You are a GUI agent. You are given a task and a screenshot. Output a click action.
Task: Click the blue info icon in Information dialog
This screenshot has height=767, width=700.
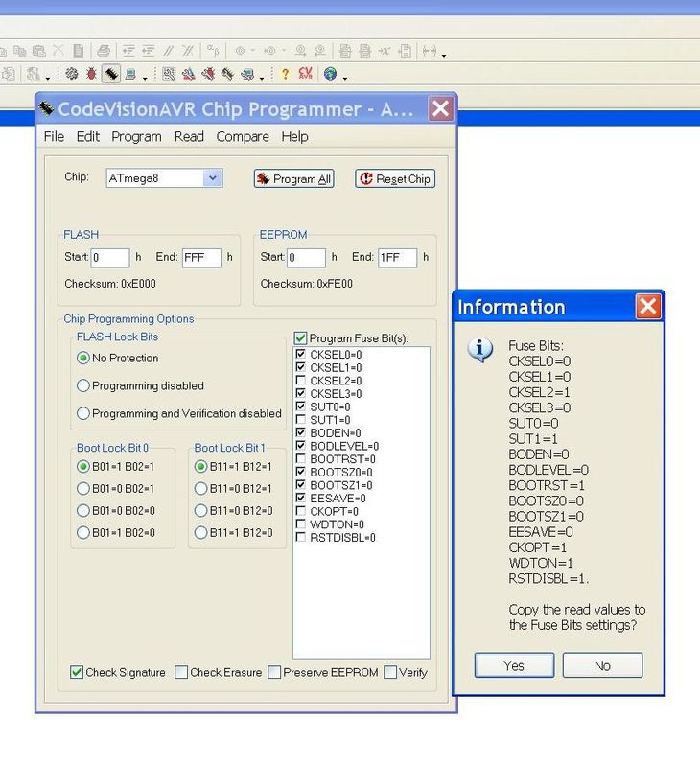[x=479, y=350]
